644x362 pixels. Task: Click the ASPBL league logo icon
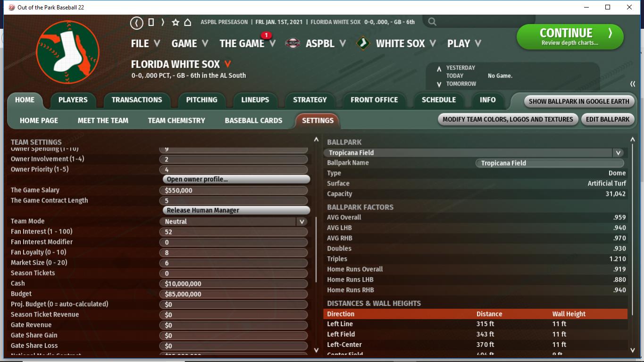293,43
